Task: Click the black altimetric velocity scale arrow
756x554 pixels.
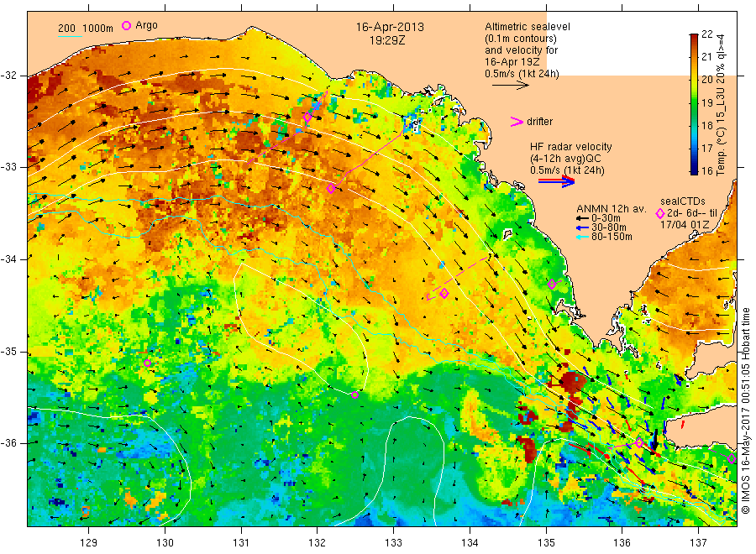Action: click(x=511, y=86)
